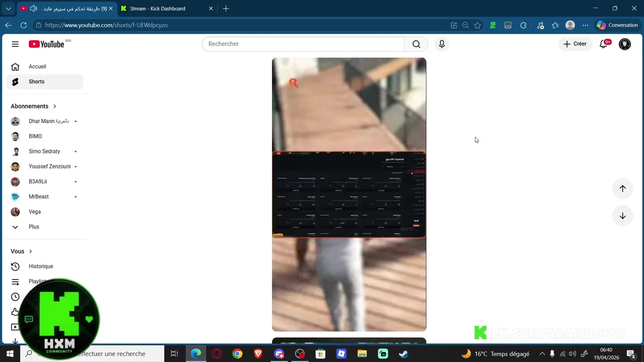Open Roblox from the taskbar
The width and height of the screenshot is (644, 362).
click(341, 353)
